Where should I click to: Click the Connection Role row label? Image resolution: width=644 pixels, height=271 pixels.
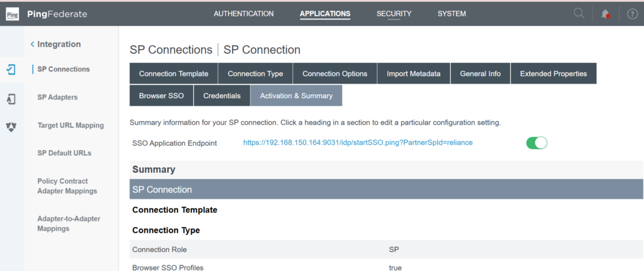[x=159, y=249]
